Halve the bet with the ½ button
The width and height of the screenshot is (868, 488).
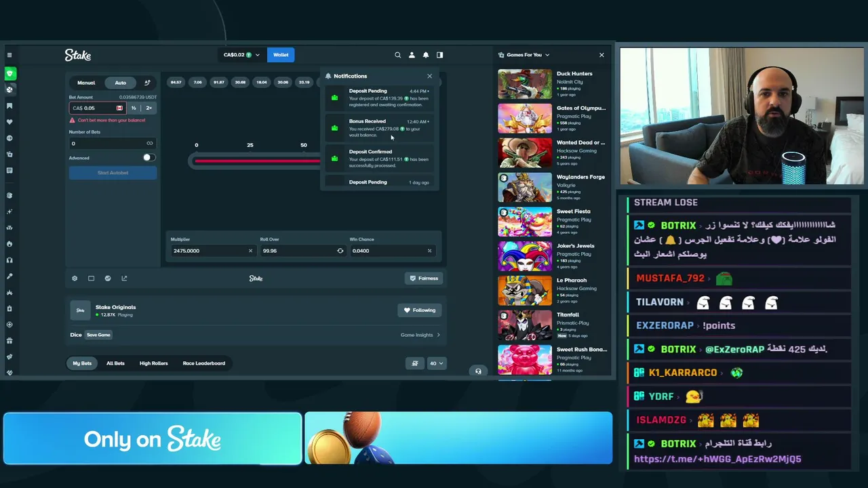pyautogui.click(x=134, y=108)
